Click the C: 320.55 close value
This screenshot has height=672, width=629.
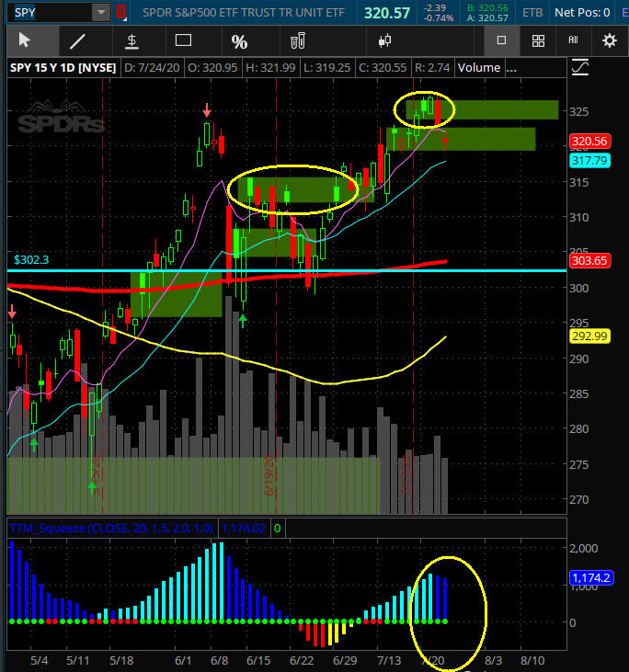click(x=383, y=68)
